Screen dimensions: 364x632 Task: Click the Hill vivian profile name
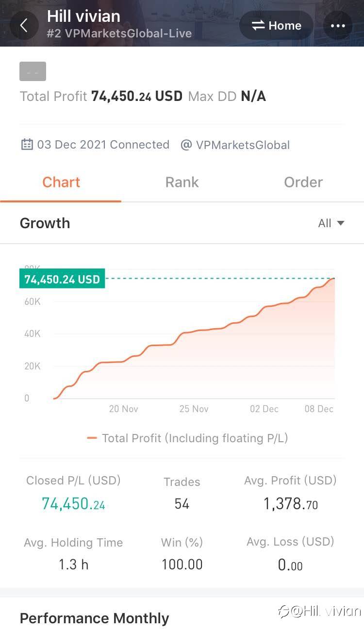83,17
